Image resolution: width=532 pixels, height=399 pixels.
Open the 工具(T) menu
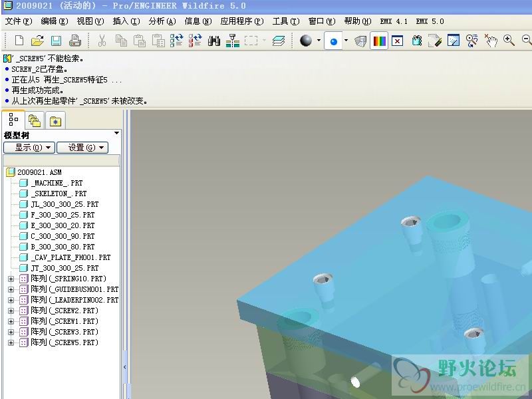coord(286,21)
